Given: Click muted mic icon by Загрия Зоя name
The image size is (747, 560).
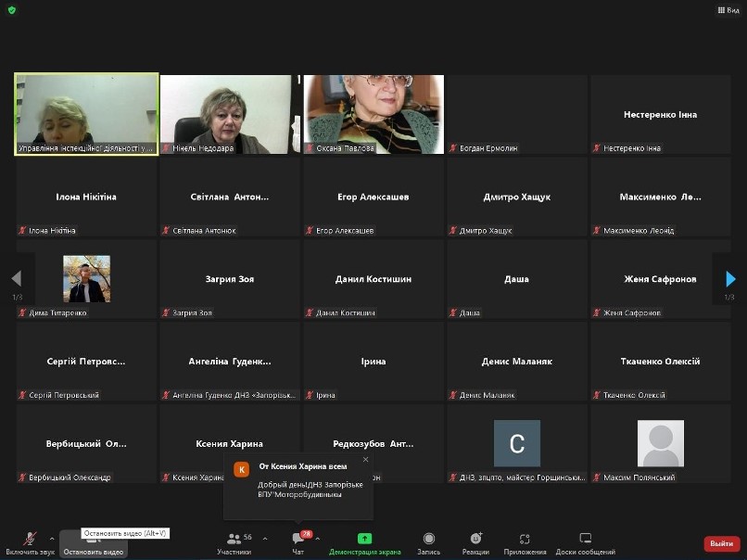Looking at the screenshot, I should pyautogui.click(x=166, y=313).
